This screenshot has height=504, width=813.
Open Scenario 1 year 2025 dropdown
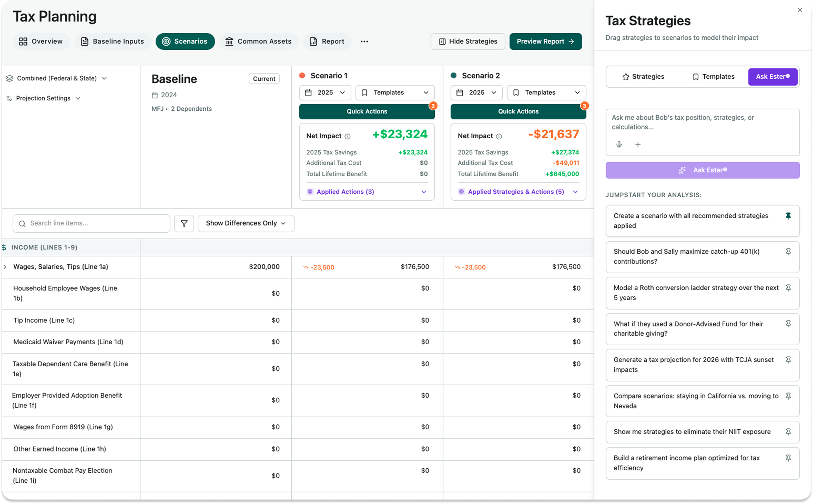coord(325,93)
